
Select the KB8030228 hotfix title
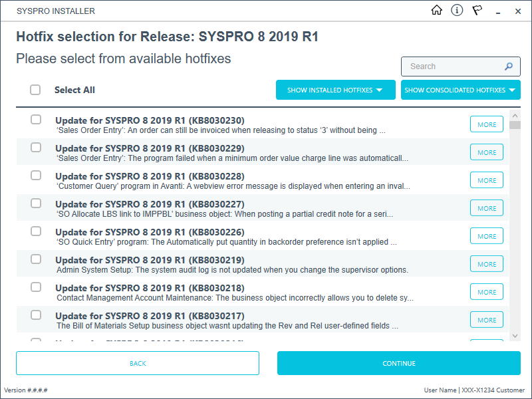150,176
